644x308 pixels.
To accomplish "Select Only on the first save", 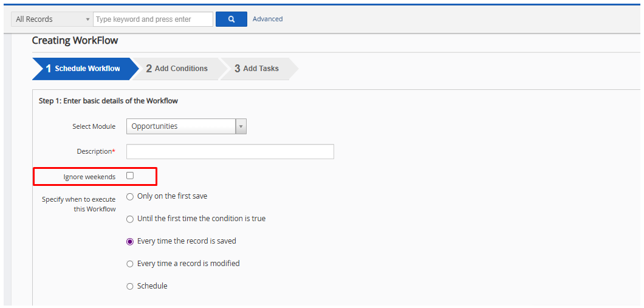I will (x=130, y=197).
